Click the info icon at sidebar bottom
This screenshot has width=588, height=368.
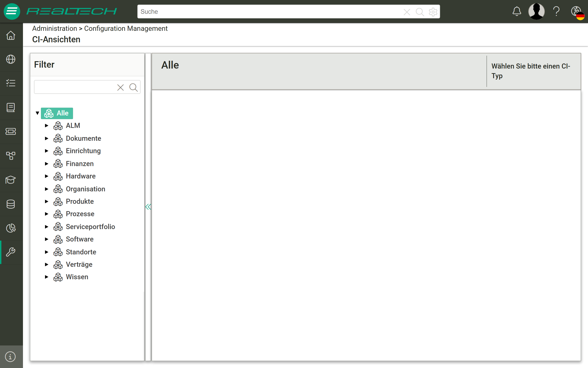(x=10, y=357)
